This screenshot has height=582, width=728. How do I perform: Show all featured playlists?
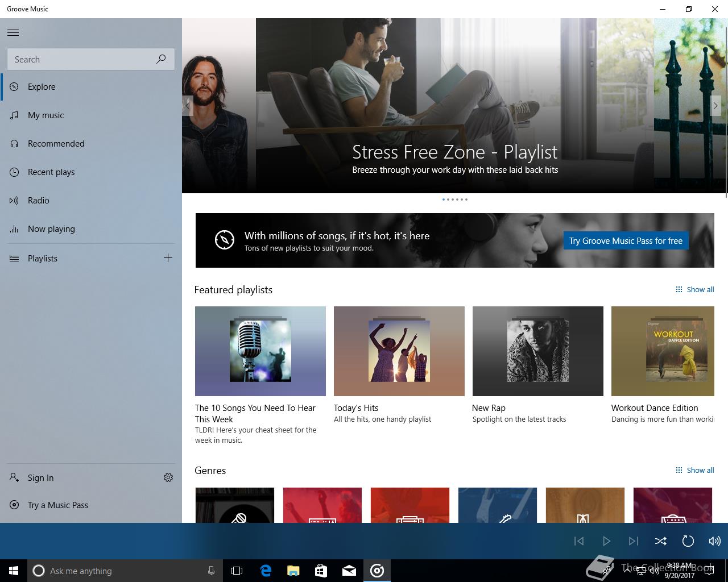coord(694,289)
